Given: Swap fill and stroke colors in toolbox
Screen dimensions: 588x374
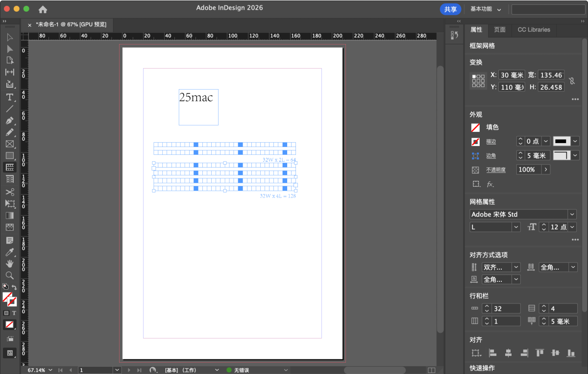Looking at the screenshot, I should pyautogui.click(x=15, y=287).
